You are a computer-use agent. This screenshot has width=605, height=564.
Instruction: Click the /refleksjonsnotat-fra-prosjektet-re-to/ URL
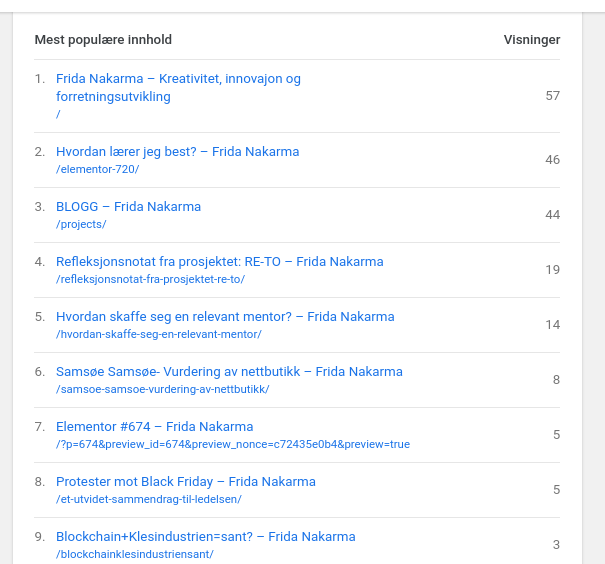[150, 279]
